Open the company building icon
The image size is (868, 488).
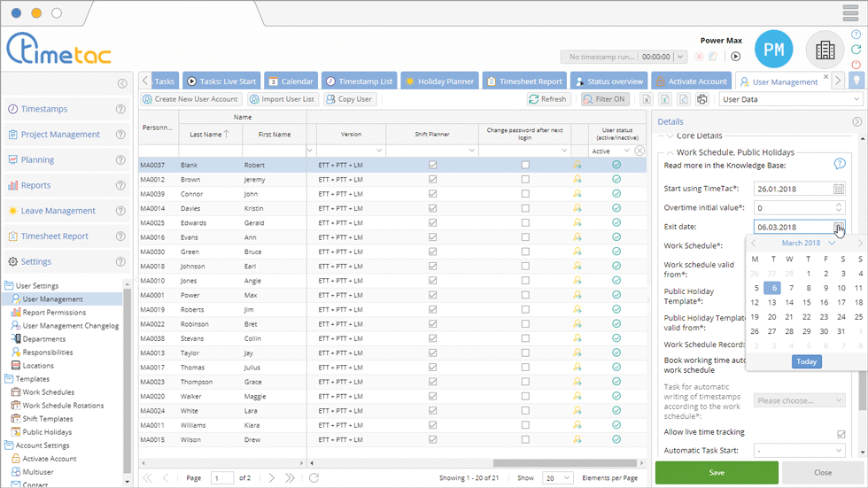tap(825, 50)
